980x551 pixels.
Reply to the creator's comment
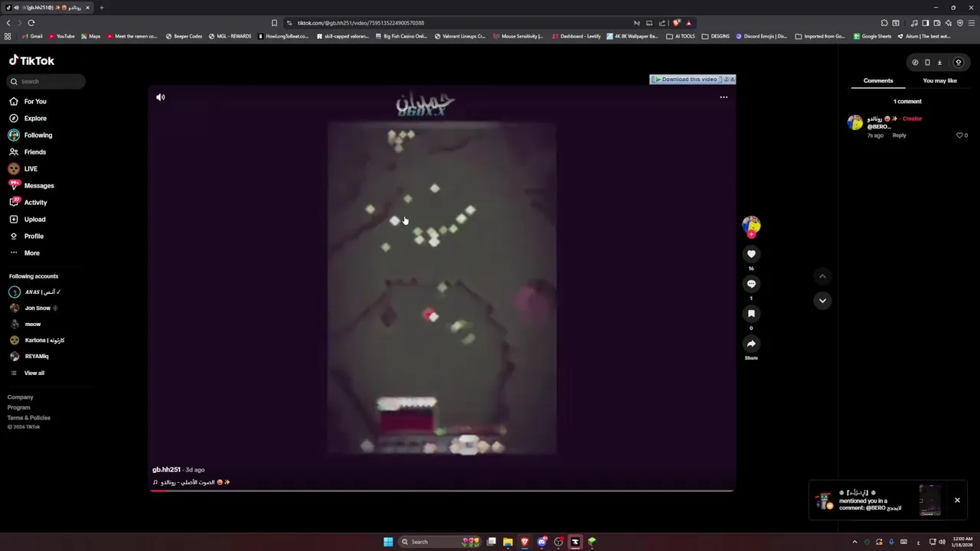(899, 135)
